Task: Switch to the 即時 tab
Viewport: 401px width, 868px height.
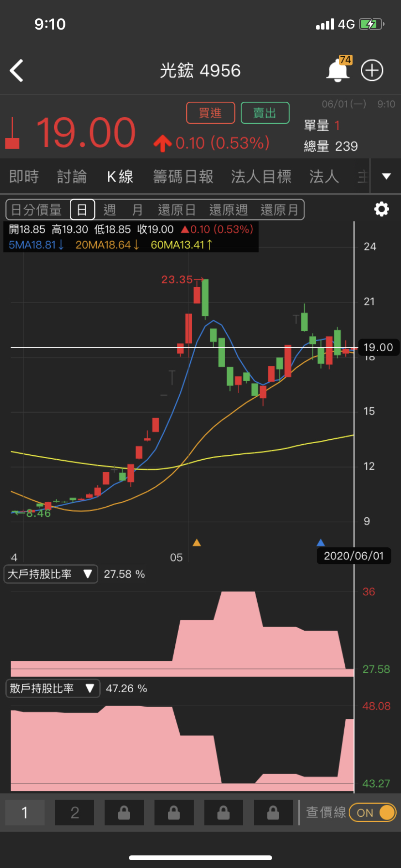Action: click(x=24, y=177)
